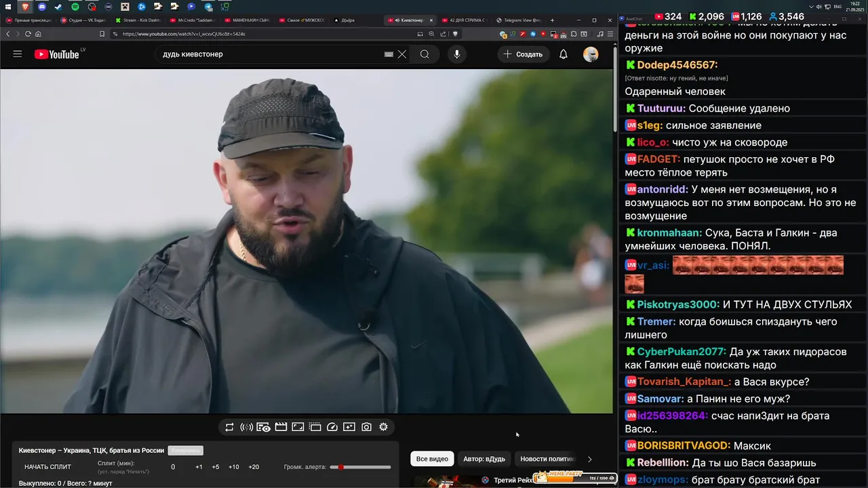868x488 pixels.
Task: Clear the YouTube search field text
Action: point(402,54)
